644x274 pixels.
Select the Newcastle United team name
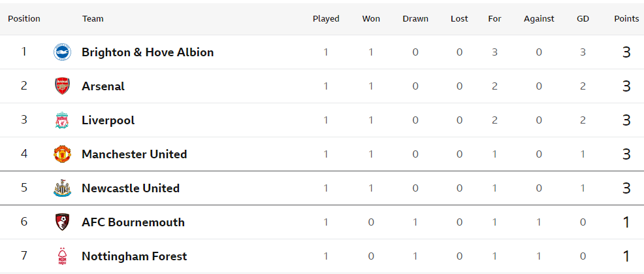point(131,188)
